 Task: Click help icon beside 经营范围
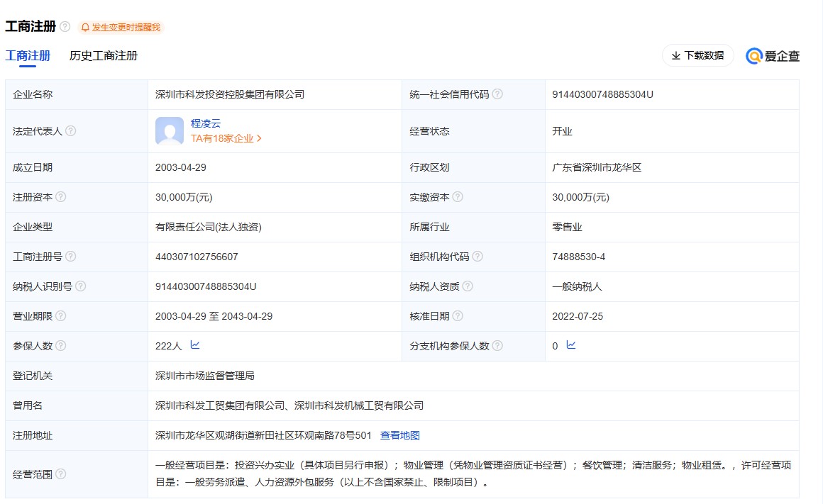(x=61, y=474)
